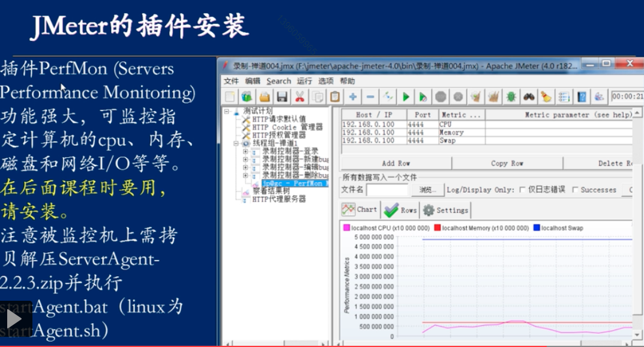Open the 帮助 menu
This screenshot has height=347, width=644.
(x=347, y=81)
